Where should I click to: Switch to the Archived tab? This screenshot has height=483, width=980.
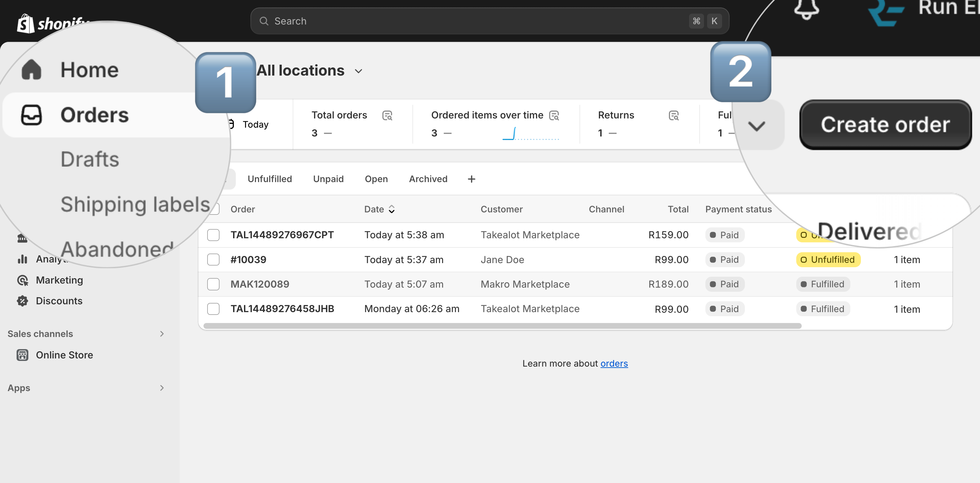tap(428, 179)
